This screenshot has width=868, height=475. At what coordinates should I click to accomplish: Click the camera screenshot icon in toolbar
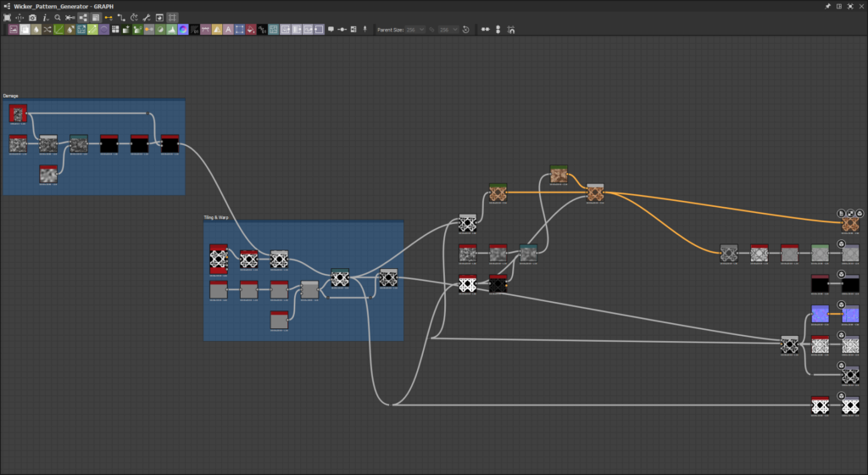32,17
